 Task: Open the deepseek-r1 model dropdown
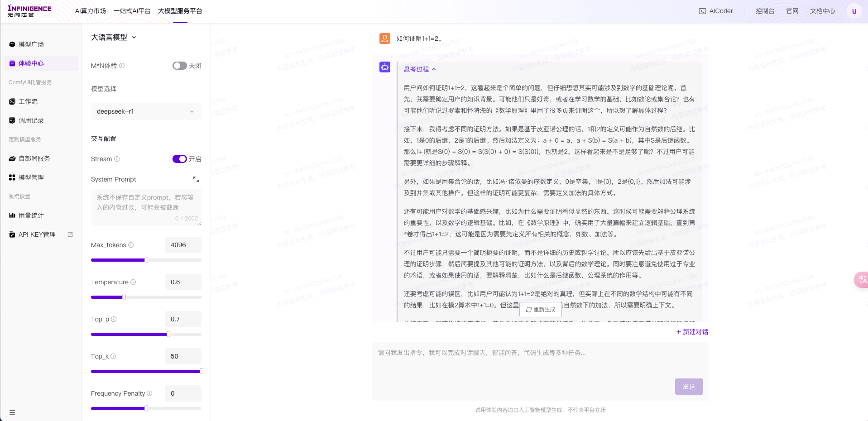146,111
